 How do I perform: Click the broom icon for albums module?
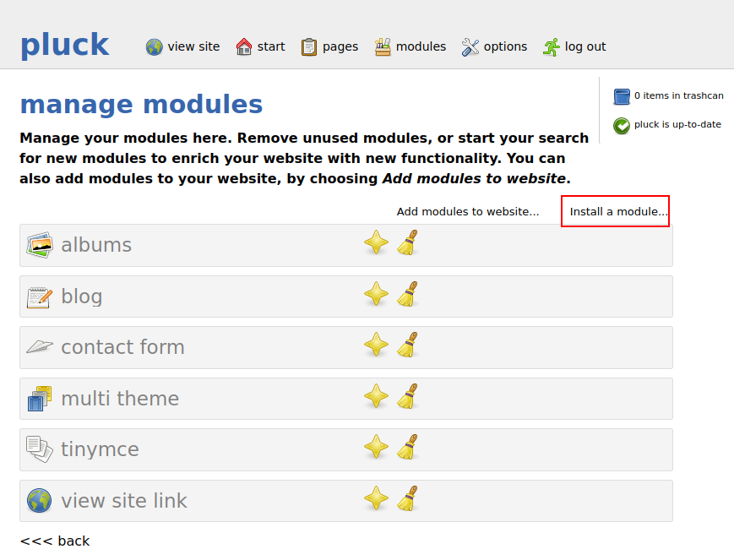pos(408,243)
